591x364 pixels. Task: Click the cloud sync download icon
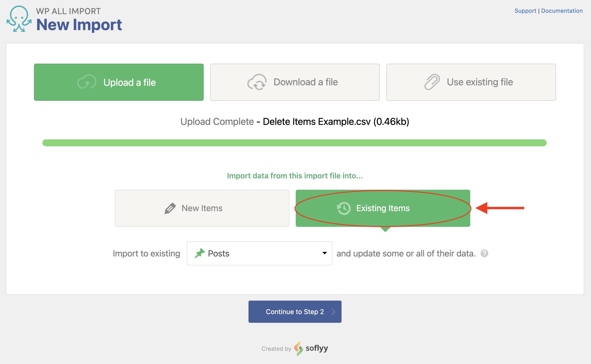[x=257, y=82]
